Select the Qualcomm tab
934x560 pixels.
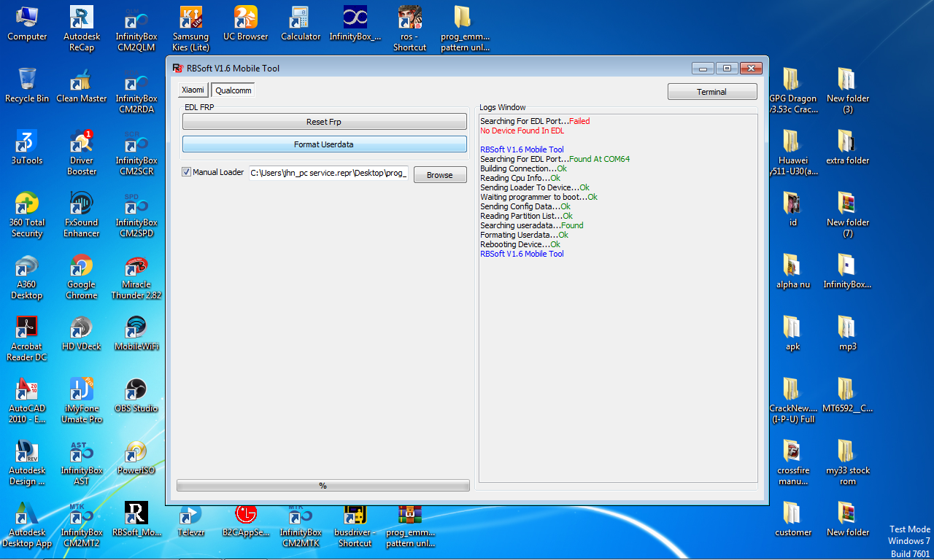pyautogui.click(x=233, y=90)
